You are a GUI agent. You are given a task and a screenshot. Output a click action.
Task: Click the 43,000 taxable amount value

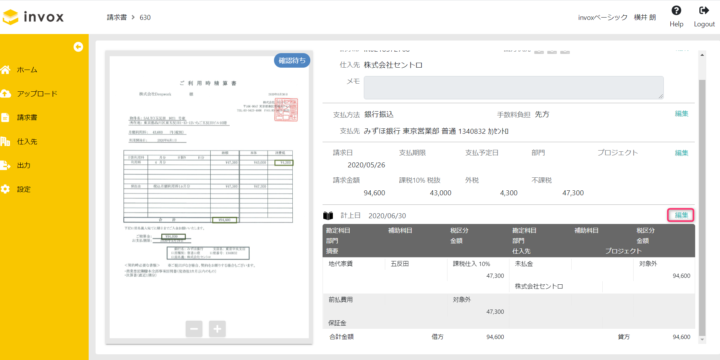(440, 193)
